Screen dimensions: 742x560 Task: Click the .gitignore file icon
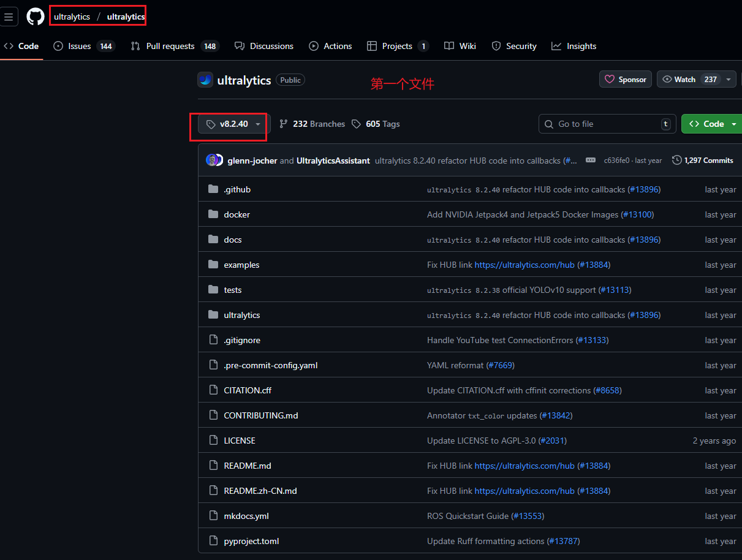(213, 340)
